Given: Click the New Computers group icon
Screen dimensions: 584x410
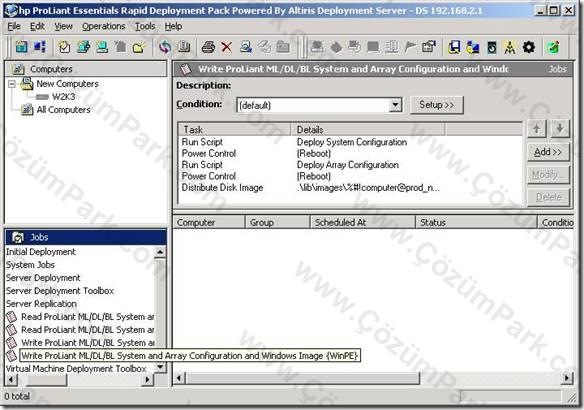Looking at the screenshot, I should coord(27,83).
